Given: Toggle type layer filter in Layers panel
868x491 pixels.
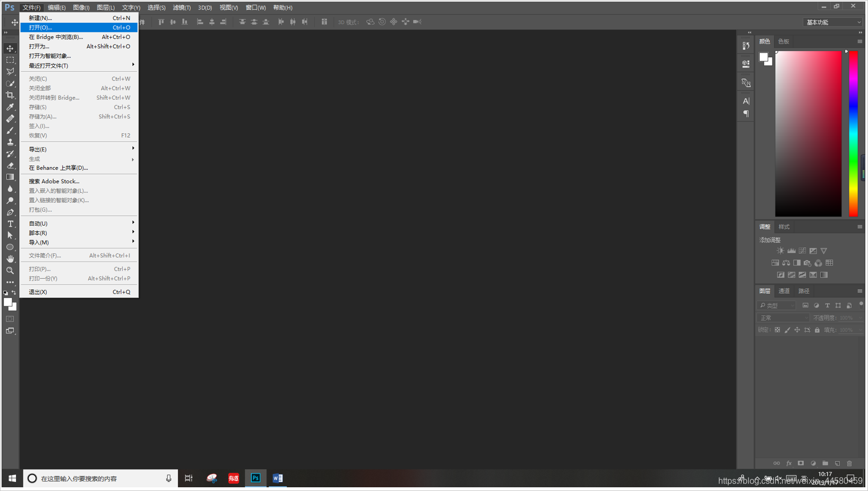Looking at the screenshot, I should (x=827, y=305).
